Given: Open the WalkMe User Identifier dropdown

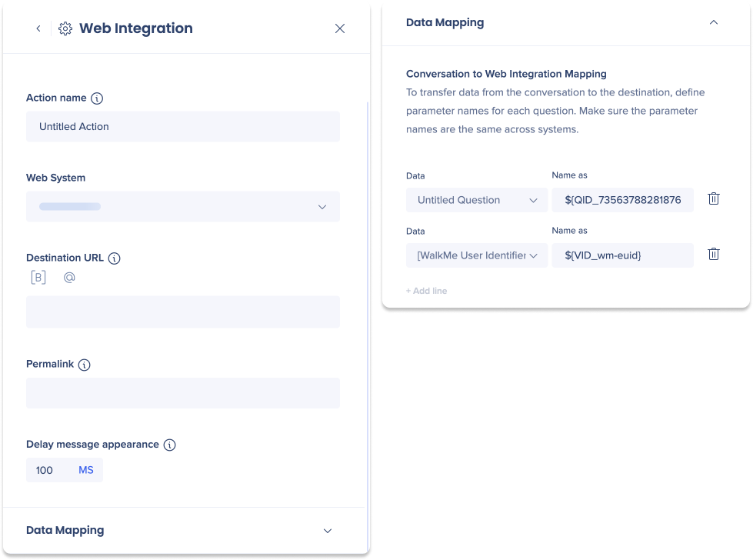Looking at the screenshot, I should click(x=477, y=255).
